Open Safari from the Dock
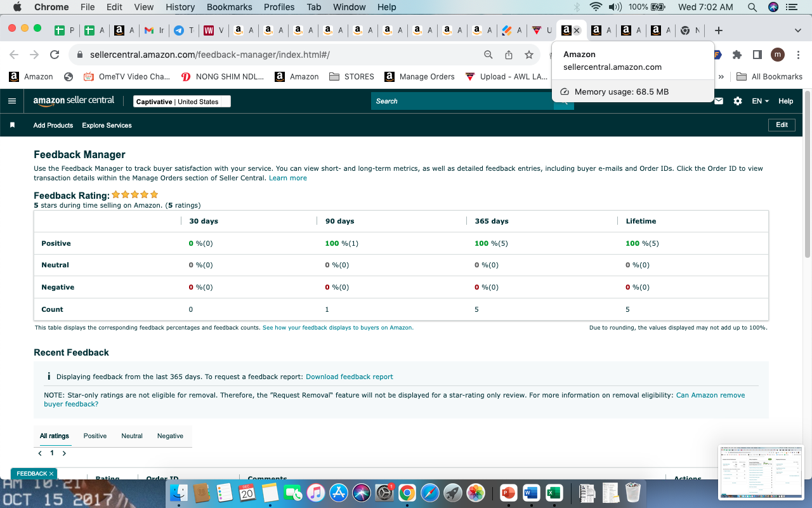 pos(429,493)
